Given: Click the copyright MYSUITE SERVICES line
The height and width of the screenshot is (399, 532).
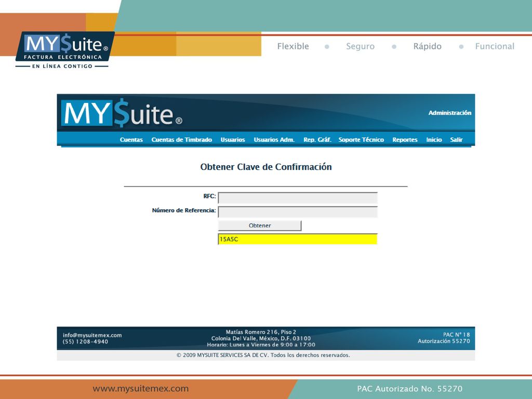Looking at the screenshot, I should [x=263, y=355].
